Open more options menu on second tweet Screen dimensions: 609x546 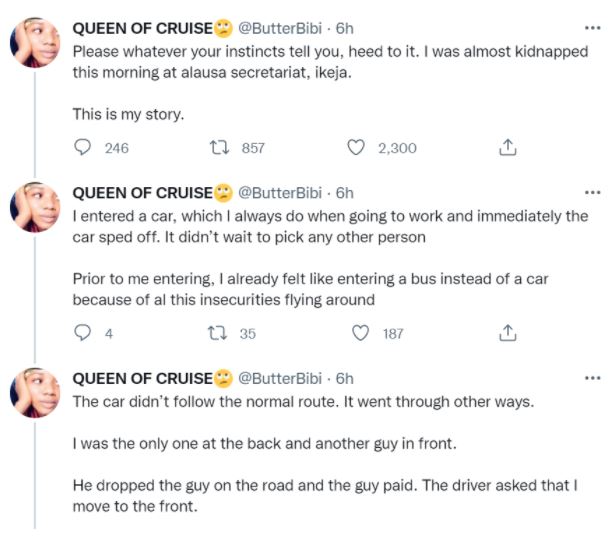[592, 192]
